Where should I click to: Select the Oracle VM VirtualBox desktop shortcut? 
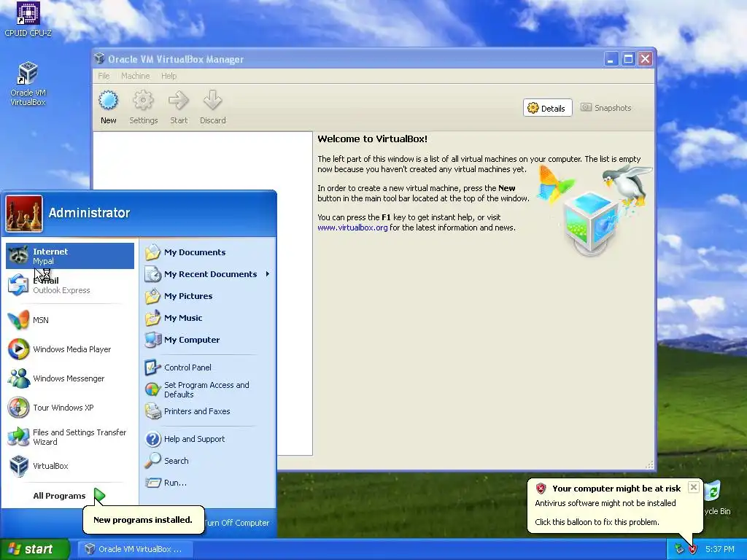tap(28, 84)
